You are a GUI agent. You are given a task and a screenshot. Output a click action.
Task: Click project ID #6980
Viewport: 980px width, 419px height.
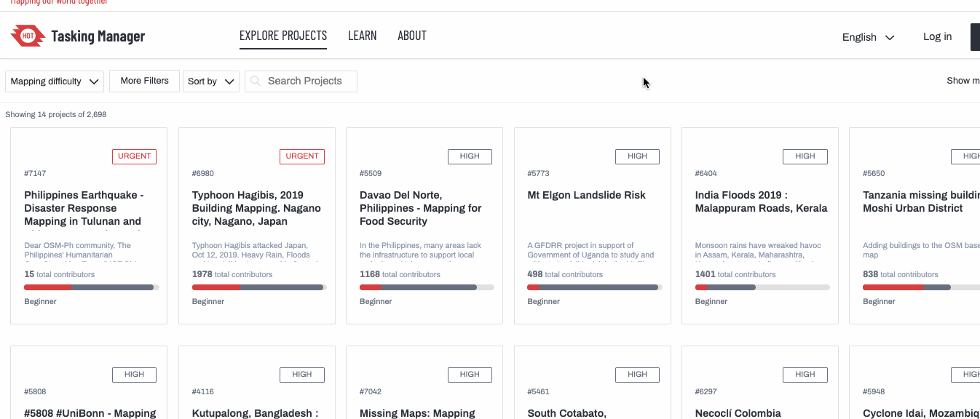coord(203,174)
